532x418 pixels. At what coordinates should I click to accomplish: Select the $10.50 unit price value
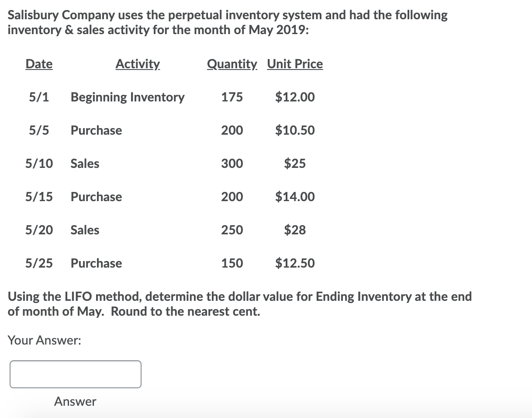pos(295,130)
